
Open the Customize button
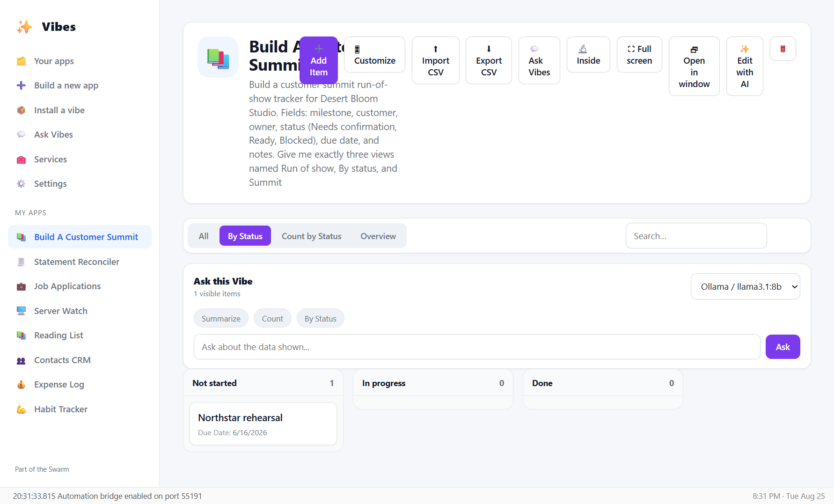(x=375, y=55)
